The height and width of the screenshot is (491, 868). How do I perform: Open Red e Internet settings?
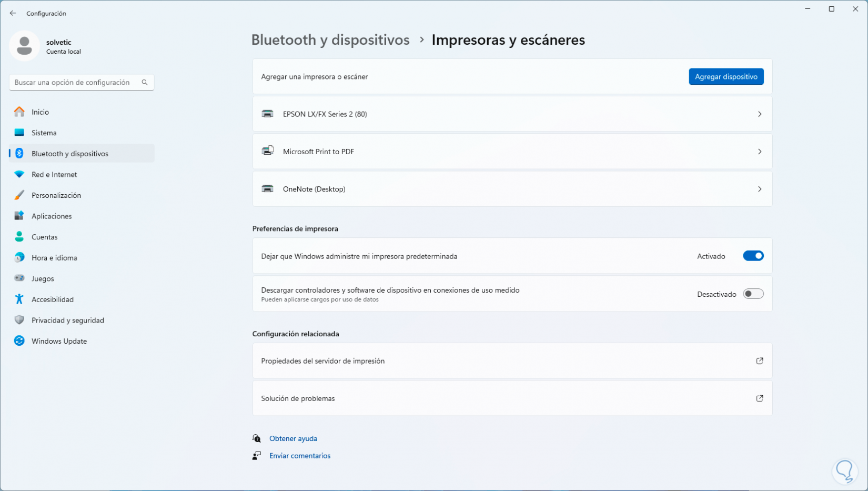[x=19, y=174]
